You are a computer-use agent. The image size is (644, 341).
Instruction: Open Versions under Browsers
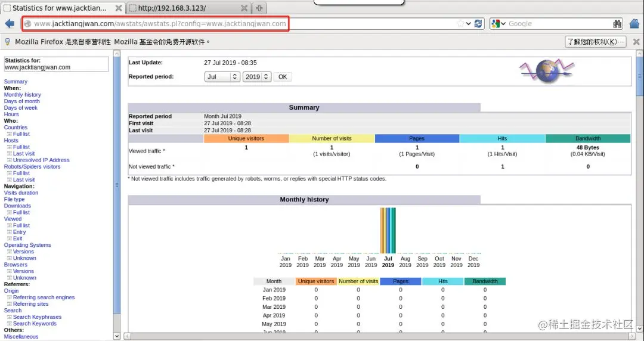click(x=23, y=272)
